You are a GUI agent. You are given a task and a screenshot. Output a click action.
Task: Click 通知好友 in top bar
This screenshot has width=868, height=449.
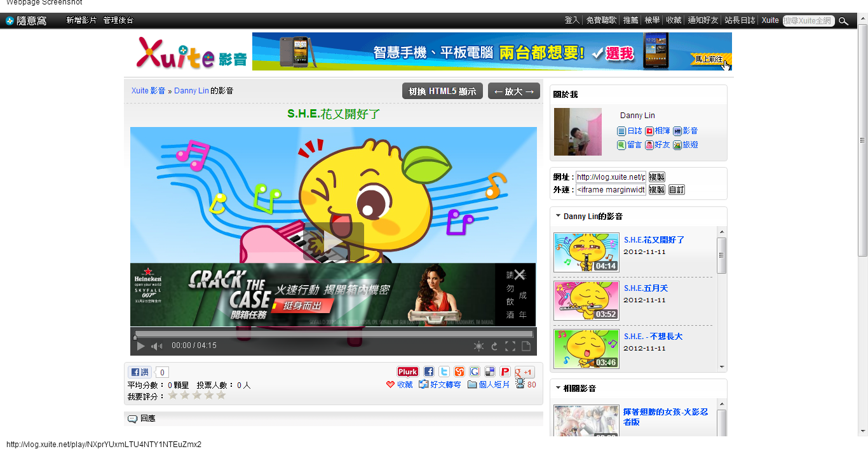(703, 20)
